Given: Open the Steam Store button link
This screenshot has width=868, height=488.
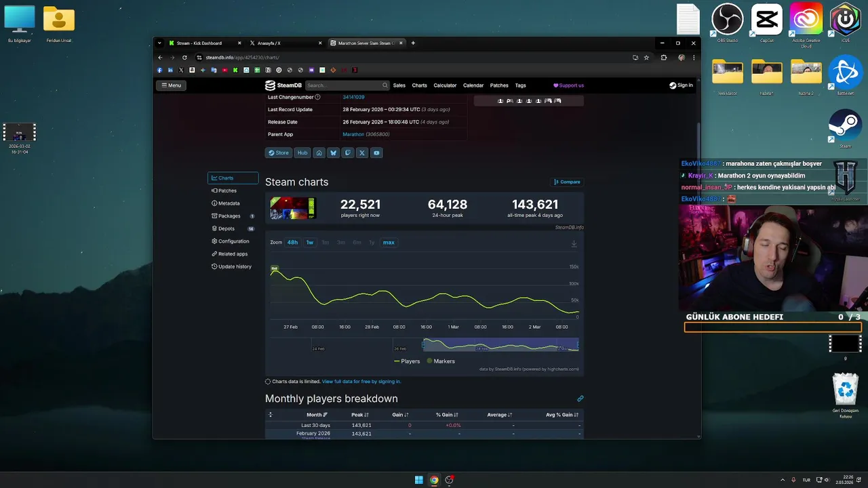Looking at the screenshot, I should 278,152.
